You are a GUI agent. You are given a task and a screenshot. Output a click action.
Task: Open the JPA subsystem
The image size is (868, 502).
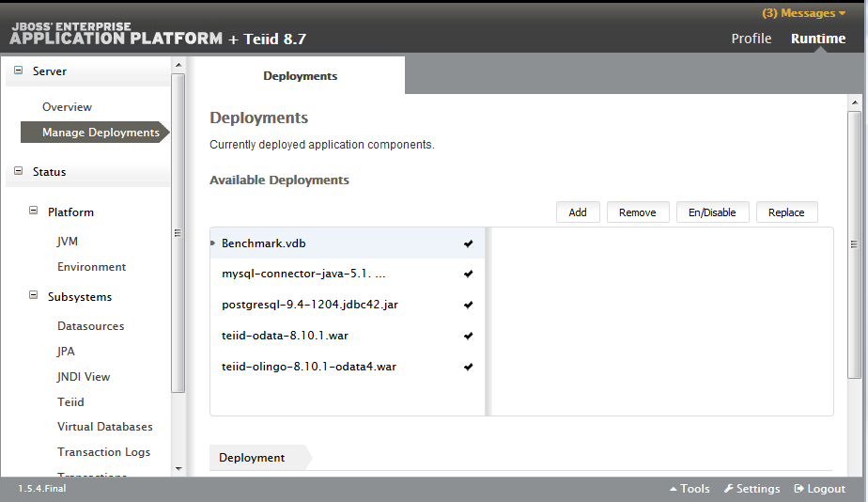click(x=66, y=352)
